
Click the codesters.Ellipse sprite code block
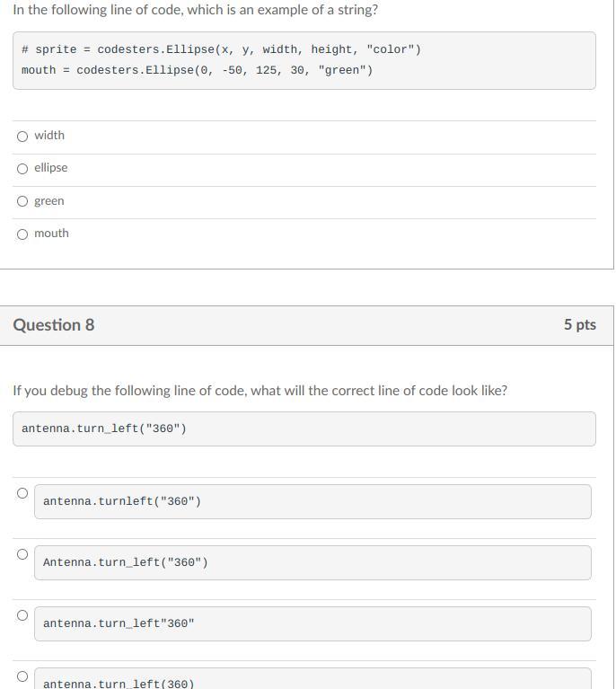tap(304, 60)
